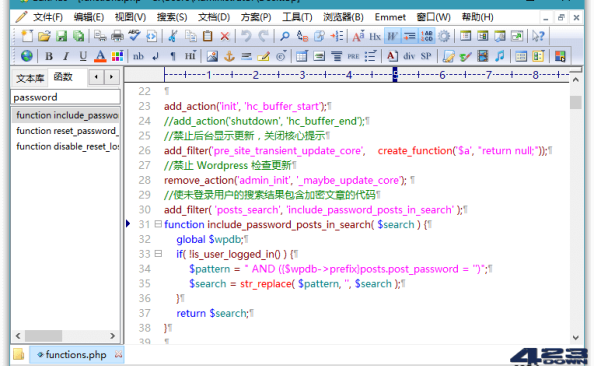The image size is (594, 366).
Task: Insert non-breaking space nb
Action: pos(138,56)
